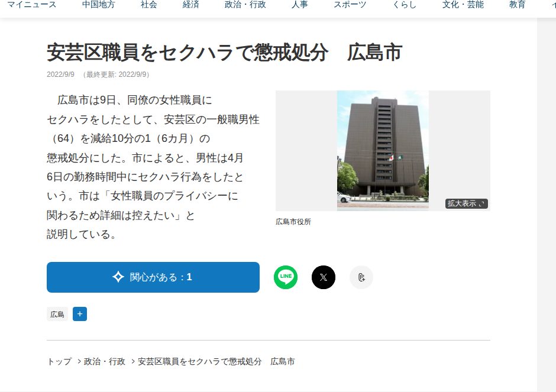Open the 社会 section
The width and height of the screenshot is (556, 392).
(x=149, y=5)
